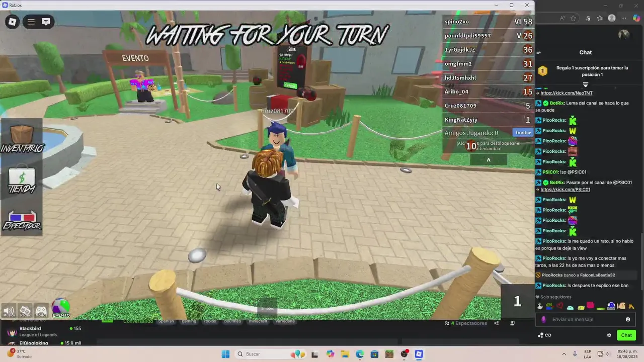
Task: Select the gaming tag below stream
Action: (x=189, y=321)
